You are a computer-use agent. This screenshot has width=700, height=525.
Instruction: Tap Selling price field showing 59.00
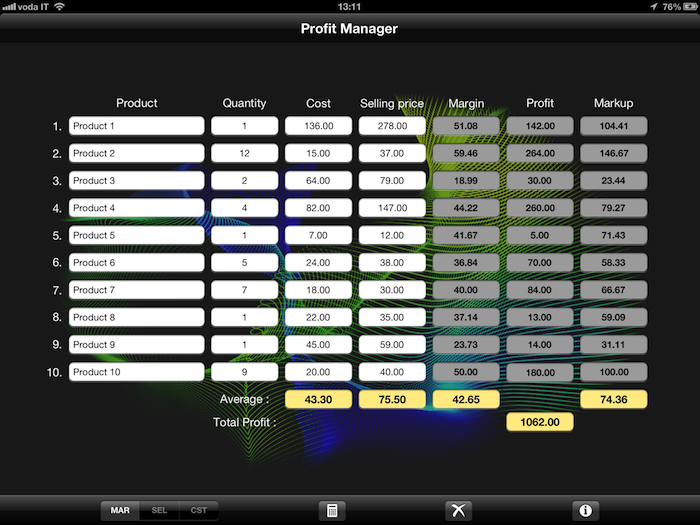click(x=392, y=345)
